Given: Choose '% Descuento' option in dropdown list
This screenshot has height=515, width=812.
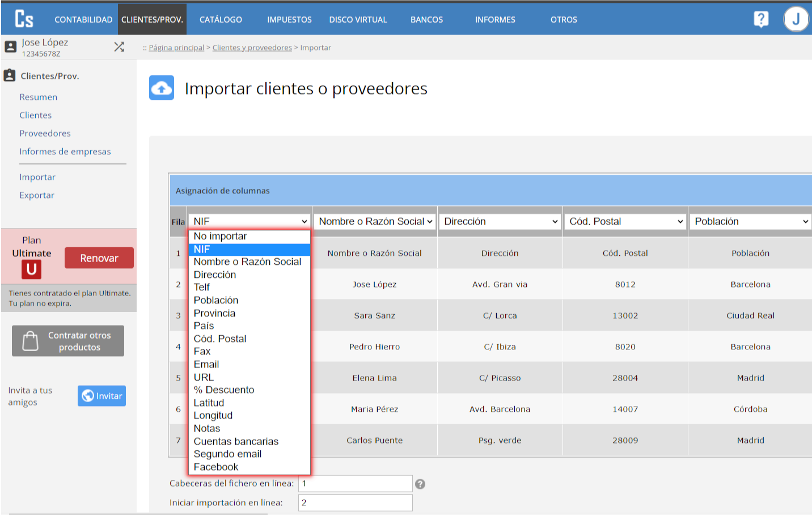Looking at the screenshot, I should coord(249,390).
